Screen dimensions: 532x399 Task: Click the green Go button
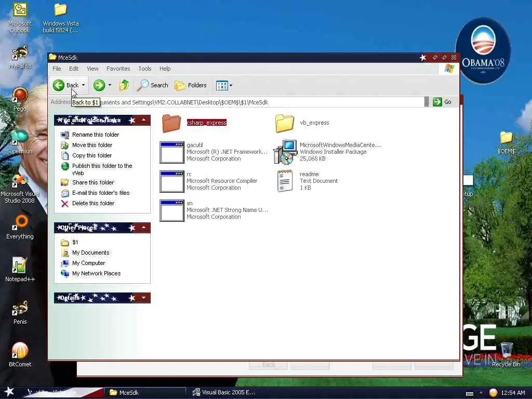pyautogui.click(x=442, y=102)
